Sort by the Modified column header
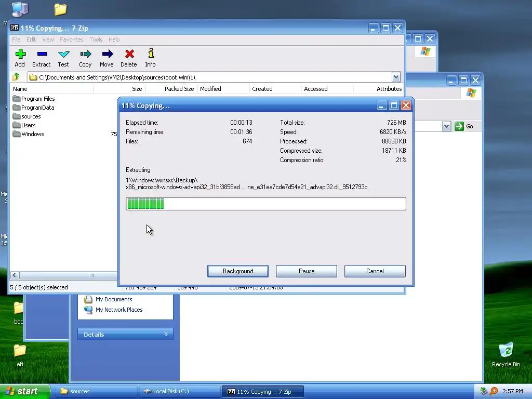The image size is (532, 399). (223, 89)
